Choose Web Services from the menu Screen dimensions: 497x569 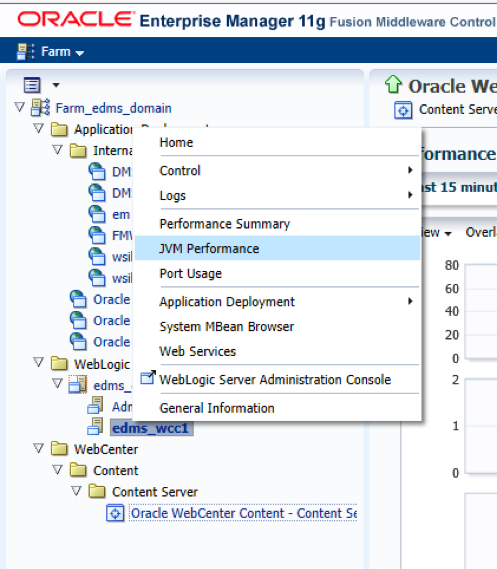point(278,351)
